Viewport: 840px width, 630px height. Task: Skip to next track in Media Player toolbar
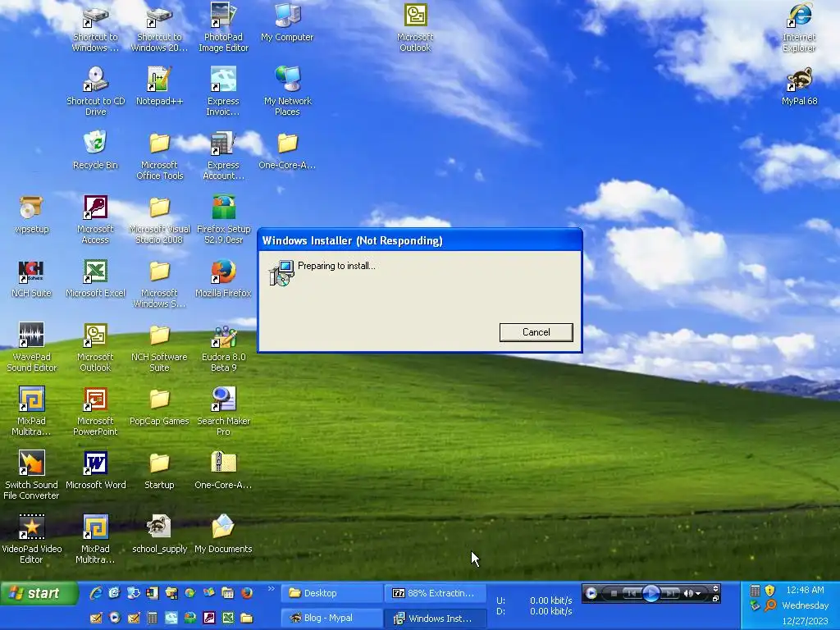[x=670, y=593]
